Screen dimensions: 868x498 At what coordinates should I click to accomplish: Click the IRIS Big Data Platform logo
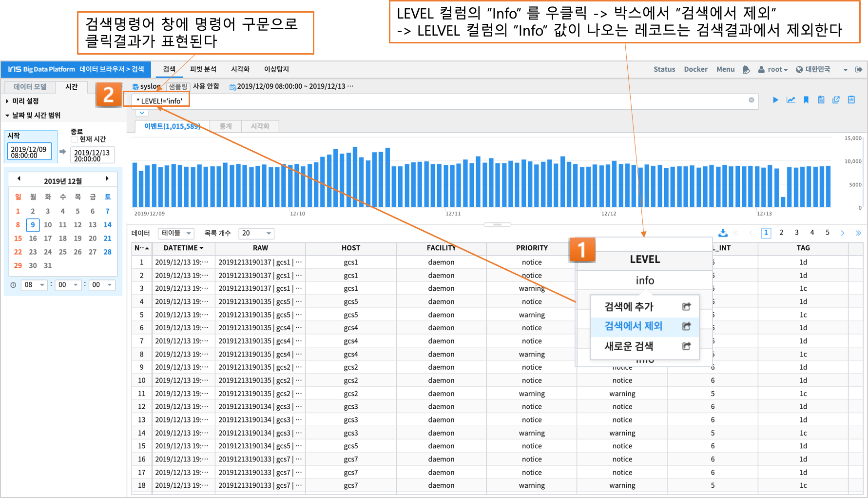(41, 69)
